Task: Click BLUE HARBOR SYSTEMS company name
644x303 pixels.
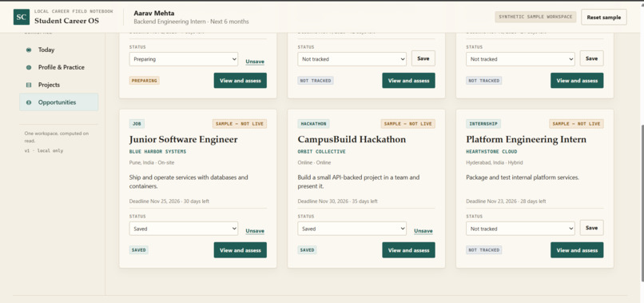Action: click(x=157, y=152)
